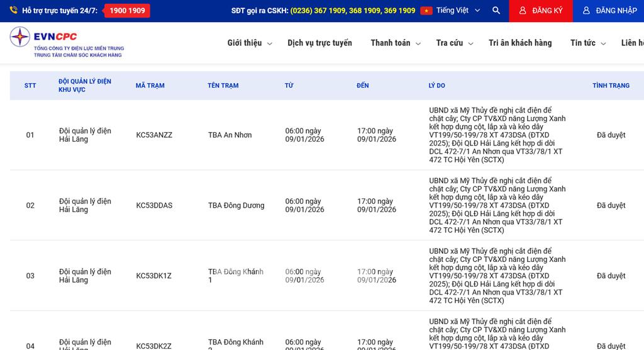644x350 pixels.
Task: Click the CSKH phone numbers text
Action: coord(352,11)
